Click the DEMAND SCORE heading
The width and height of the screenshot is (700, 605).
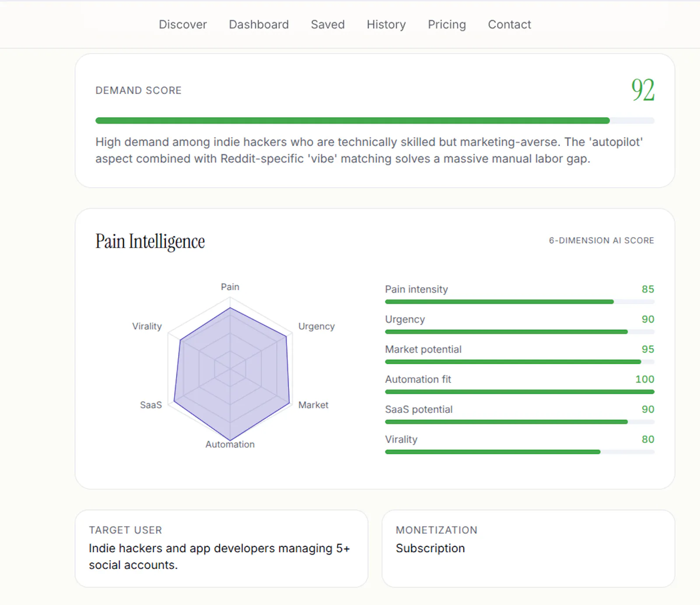(x=138, y=91)
